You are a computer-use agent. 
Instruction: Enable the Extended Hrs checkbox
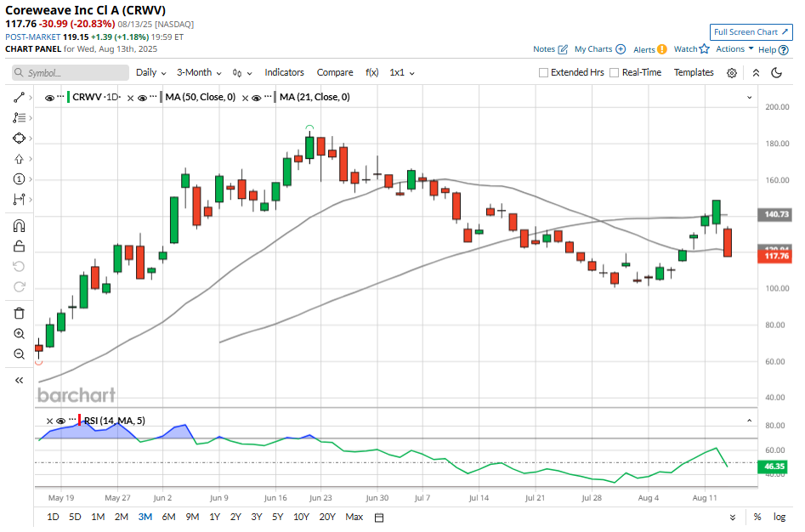coord(543,73)
